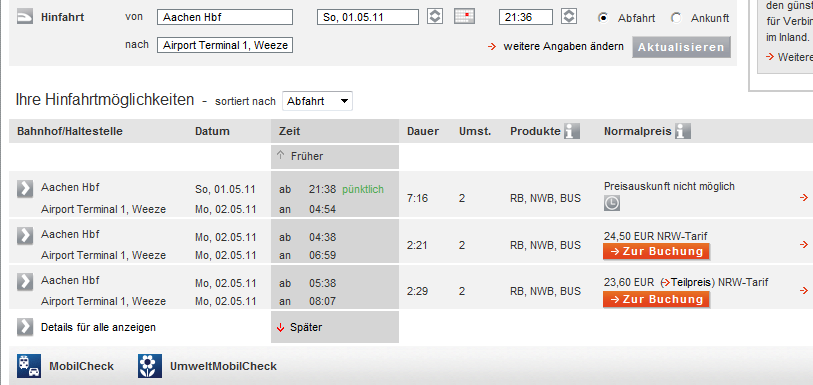Expand details of the 21:38 connection
This screenshot has width=813, height=385.
pyautogui.click(x=25, y=189)
